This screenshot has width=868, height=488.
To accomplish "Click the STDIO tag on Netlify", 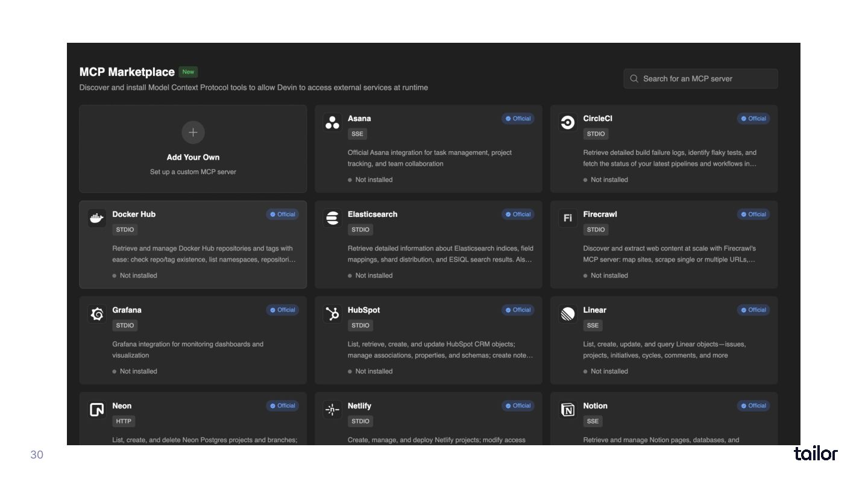I will pos(360,421).
